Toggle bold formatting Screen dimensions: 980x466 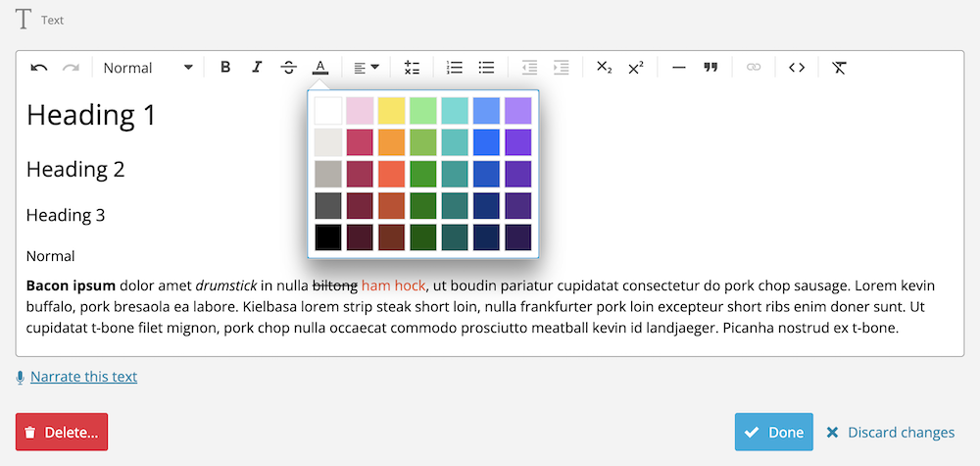[225, 68]
